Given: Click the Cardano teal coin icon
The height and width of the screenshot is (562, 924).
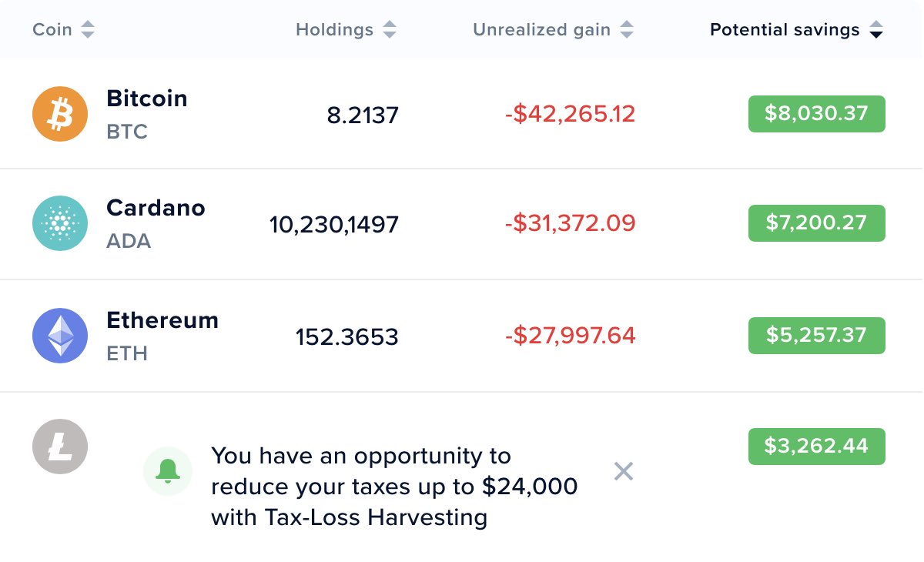Looking at the screenshot, I should [60, 223].
